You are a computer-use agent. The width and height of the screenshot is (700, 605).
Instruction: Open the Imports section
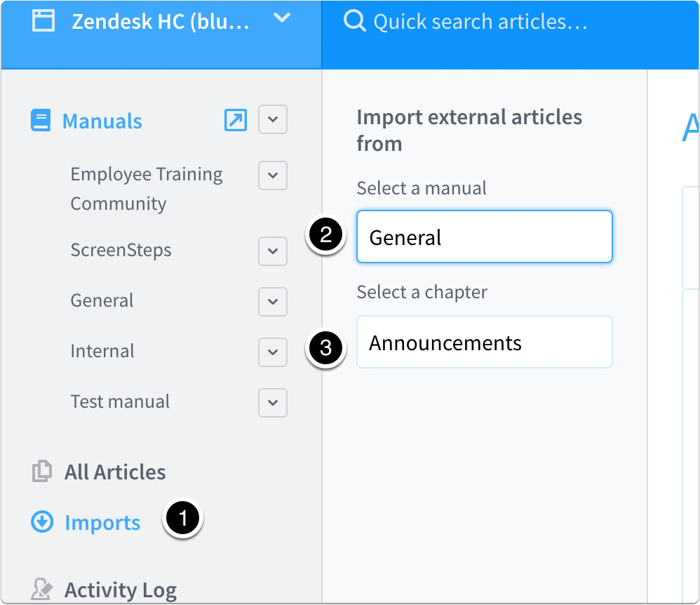(102, 523)
